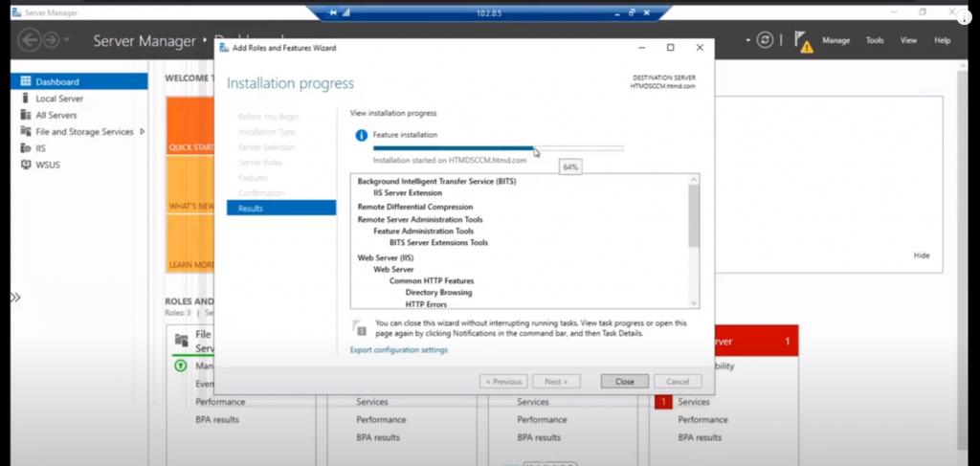
Task: Click the Server Manager forward arrow button
Action: 51,40
